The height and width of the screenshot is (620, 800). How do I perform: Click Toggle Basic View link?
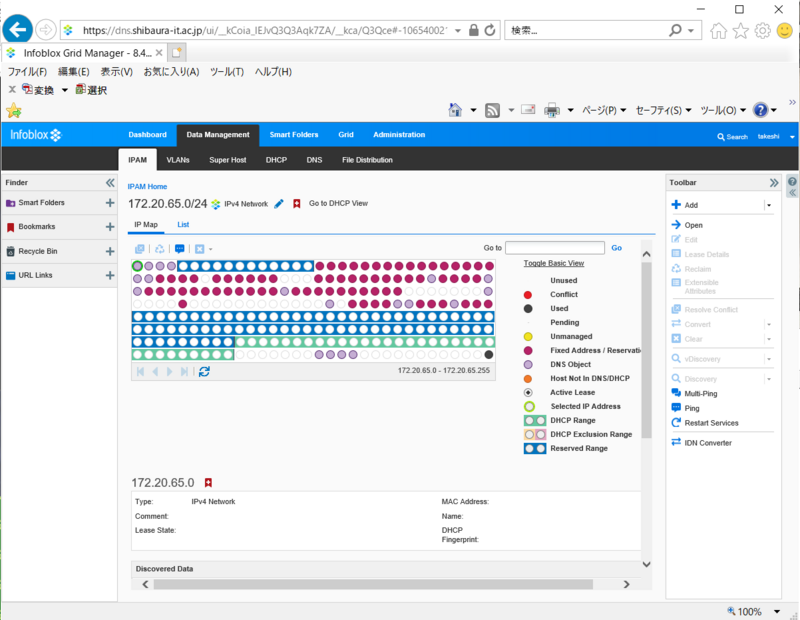tap(554, 263)
